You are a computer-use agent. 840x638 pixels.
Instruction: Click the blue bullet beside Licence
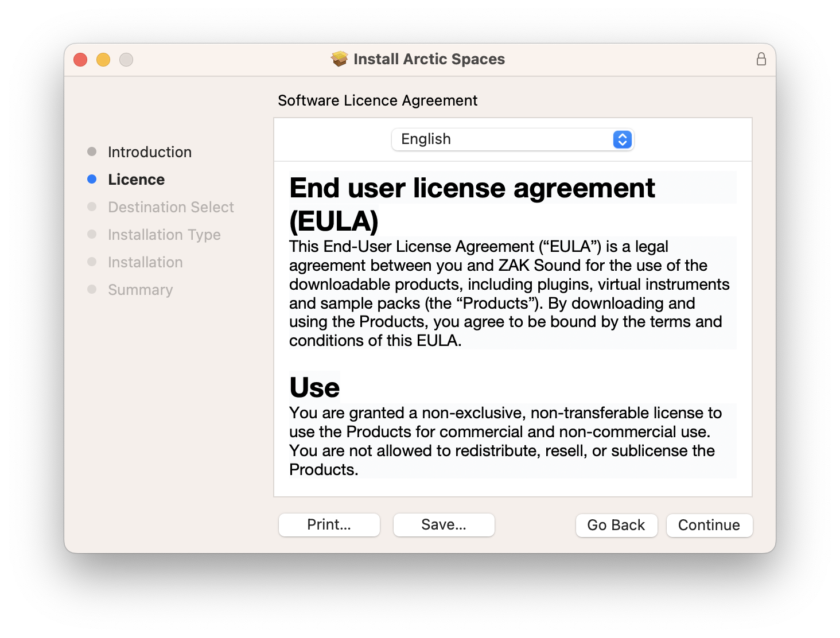pos(92,179)
